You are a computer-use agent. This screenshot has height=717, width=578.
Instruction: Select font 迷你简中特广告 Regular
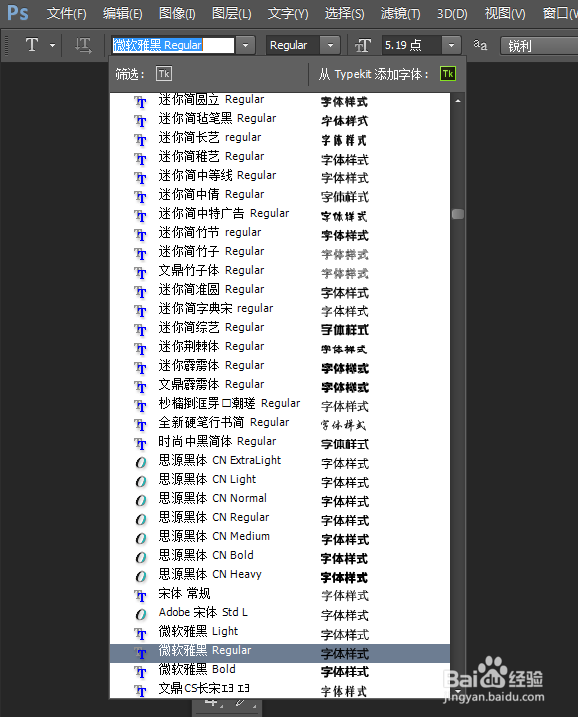280,214
